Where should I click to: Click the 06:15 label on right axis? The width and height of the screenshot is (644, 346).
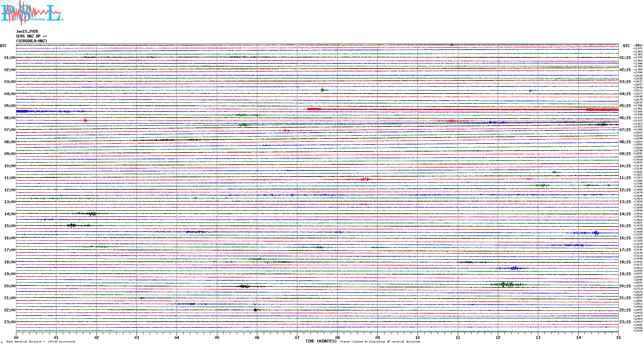[x=625, y=118]
